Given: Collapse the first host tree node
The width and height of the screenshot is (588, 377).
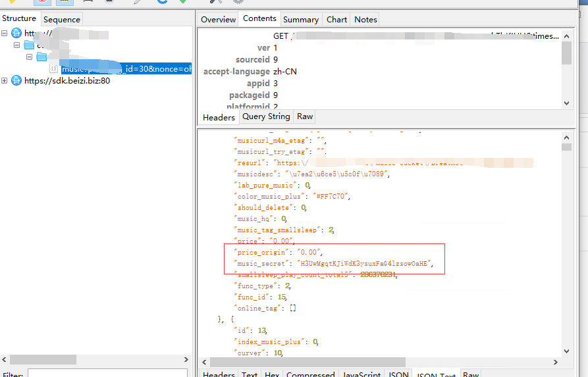Looking at the screenshot, I should tap(5, 34).
